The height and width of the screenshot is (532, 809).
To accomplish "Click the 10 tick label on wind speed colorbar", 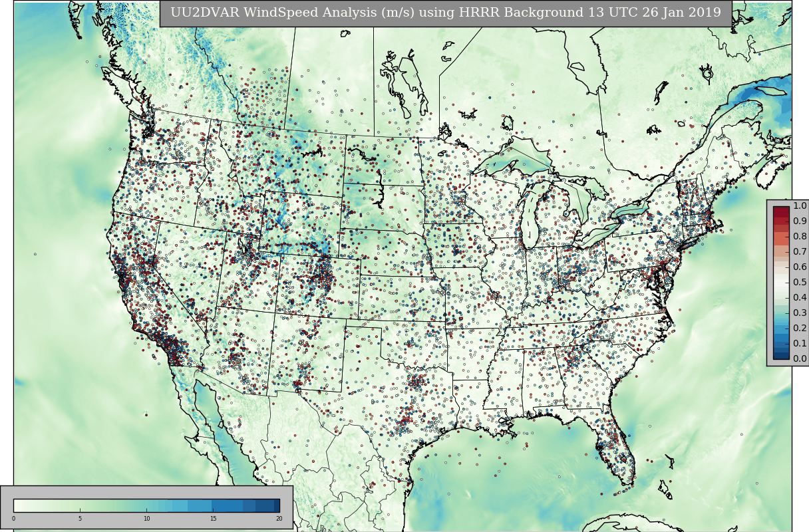I will click(x=146, y=519).
